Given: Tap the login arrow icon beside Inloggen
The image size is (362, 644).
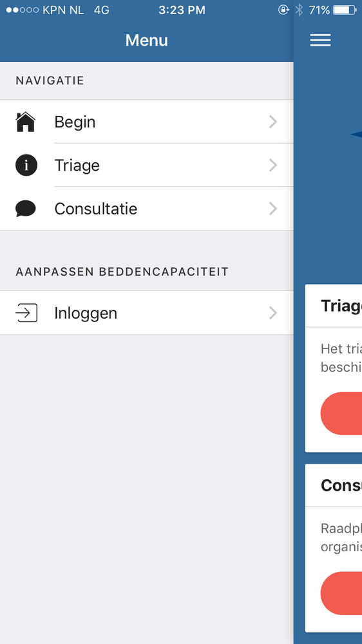Looking at the screenshot, I should point(26,313).
